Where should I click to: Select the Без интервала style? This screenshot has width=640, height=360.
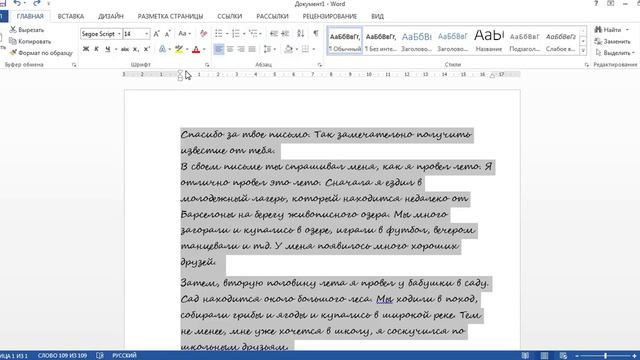(381, 41)
